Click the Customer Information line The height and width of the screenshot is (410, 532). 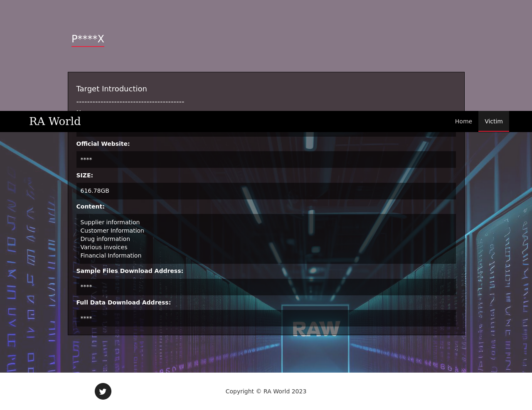(x=112, y=231)
